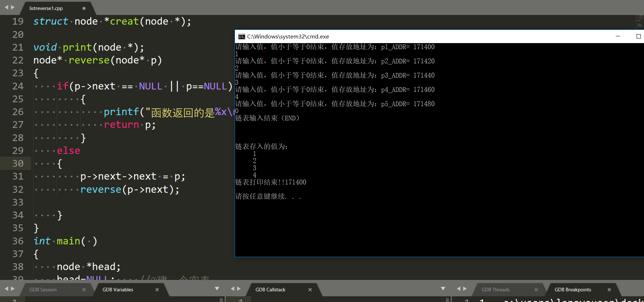Click 'reverse(p->next);' call on line 32

(130, 189)
